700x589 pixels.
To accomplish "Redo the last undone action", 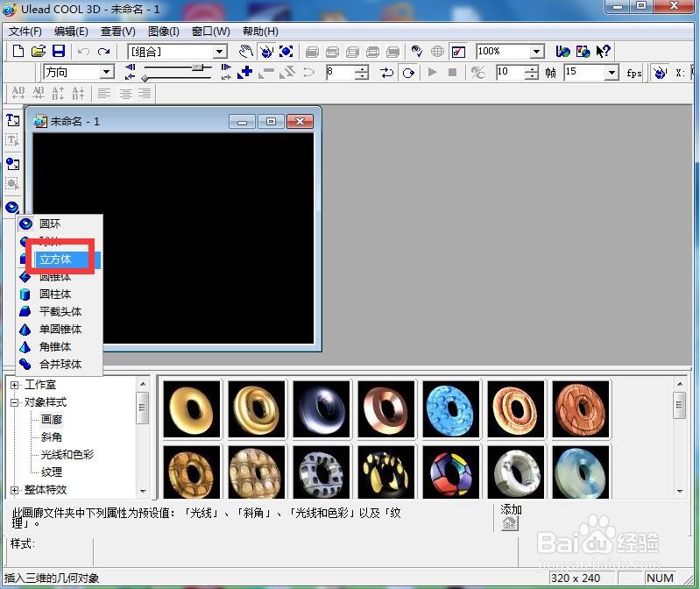I will (104, 52).
